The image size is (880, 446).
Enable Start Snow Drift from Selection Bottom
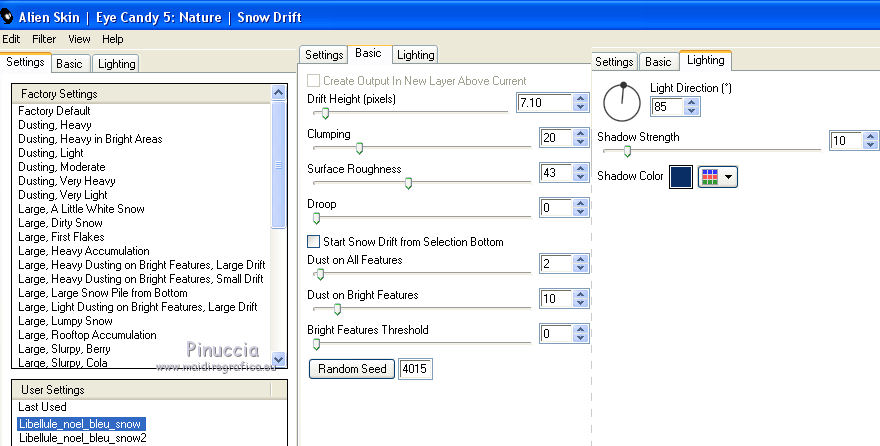click(x=313, y=242)
